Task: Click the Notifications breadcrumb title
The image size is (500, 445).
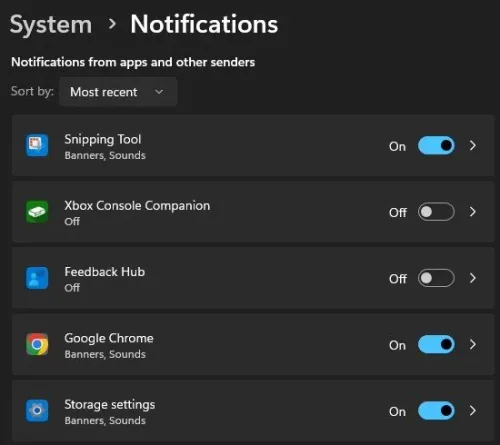Action: [204, 24]
